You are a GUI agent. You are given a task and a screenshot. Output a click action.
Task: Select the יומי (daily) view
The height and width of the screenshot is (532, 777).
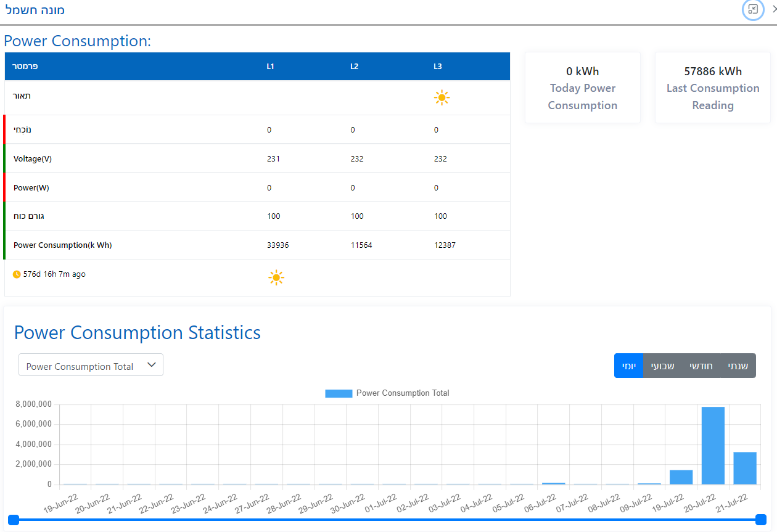[x=628, y=366]
